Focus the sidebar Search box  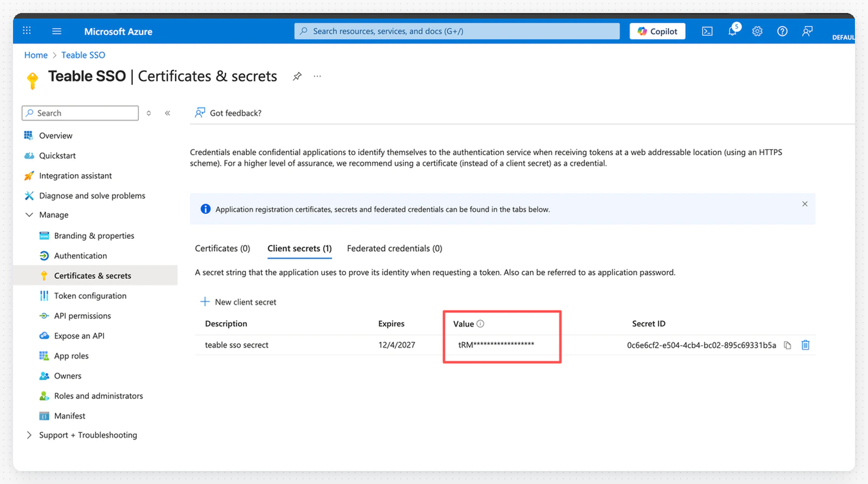point(80,113)
